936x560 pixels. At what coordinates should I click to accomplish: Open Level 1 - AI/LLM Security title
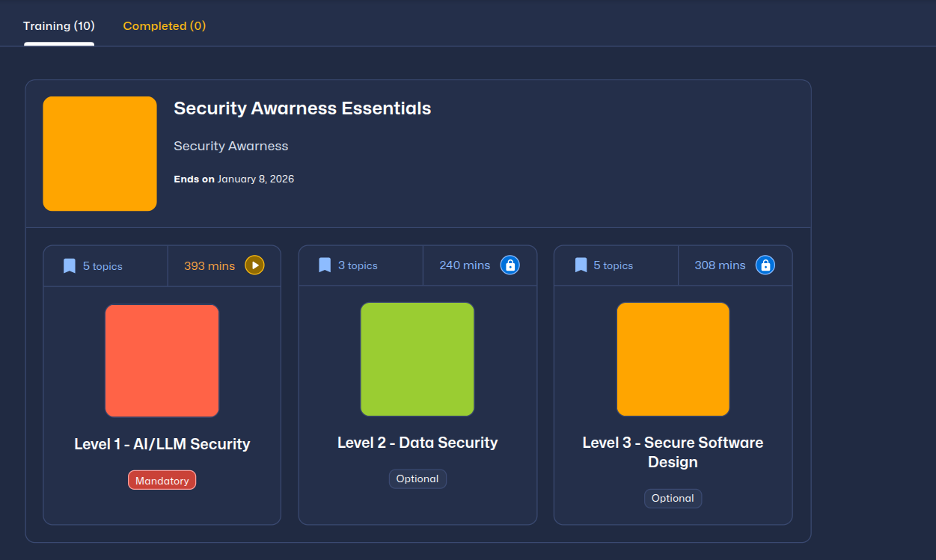162,444
